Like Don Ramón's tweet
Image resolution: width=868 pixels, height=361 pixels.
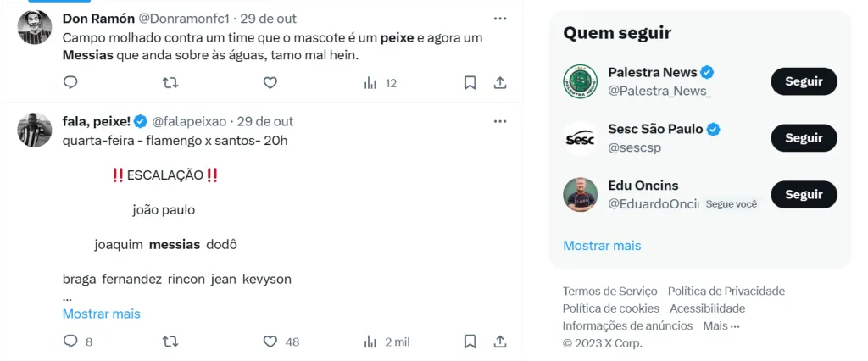270,82
